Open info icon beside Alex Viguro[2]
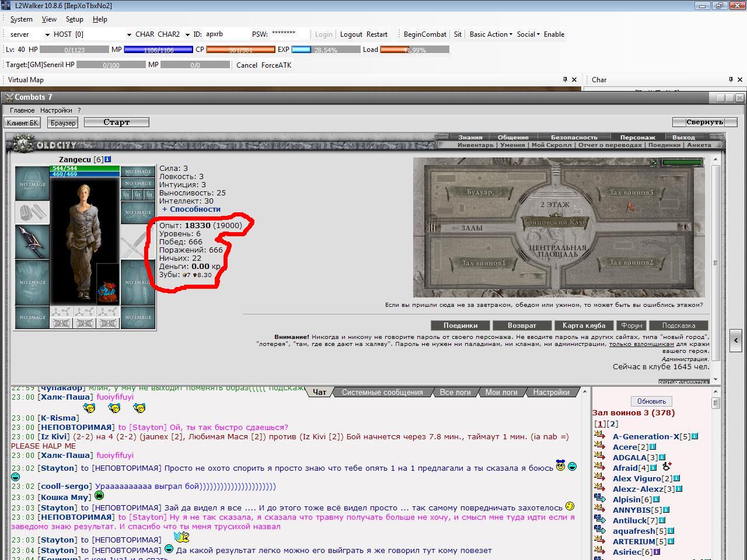The image size is (747, 560). click(x=676, y=478)
